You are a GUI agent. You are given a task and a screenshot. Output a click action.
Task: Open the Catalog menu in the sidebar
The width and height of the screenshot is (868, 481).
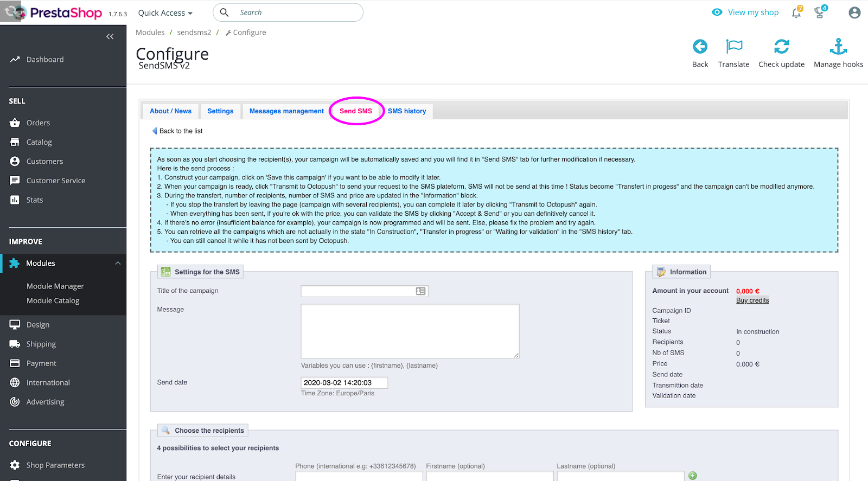point(39,142)
